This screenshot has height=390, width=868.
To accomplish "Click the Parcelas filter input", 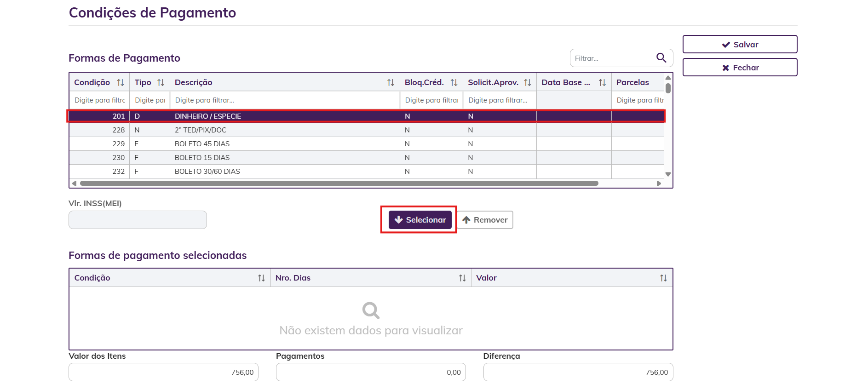I will 638,100.
